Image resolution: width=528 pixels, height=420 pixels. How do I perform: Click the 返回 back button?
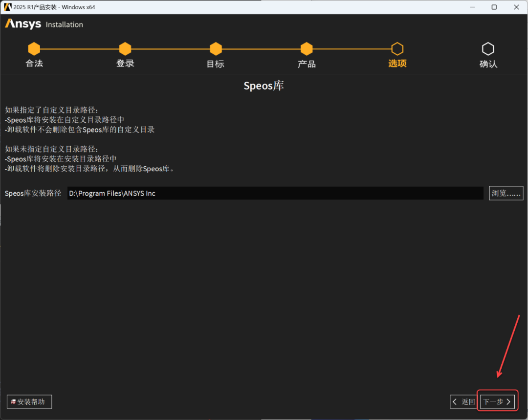pos(464,401)
